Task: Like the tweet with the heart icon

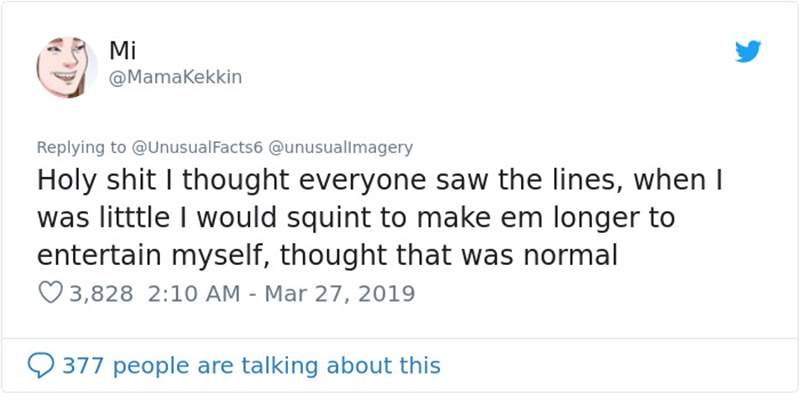Action: pos(51,293)
